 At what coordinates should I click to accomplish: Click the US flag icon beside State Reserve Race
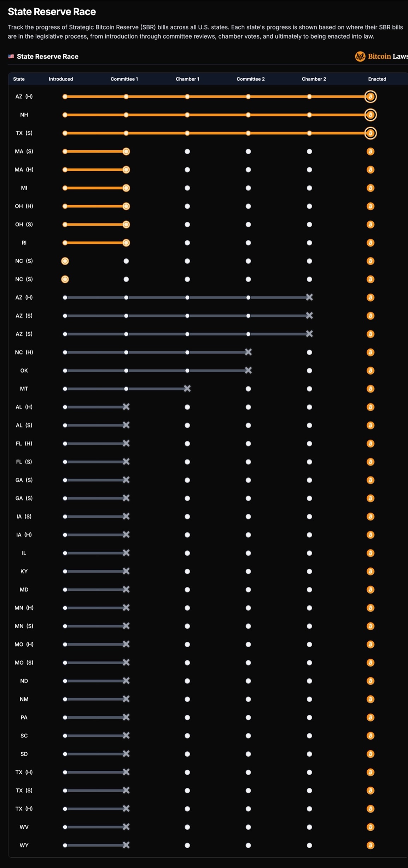point(11,56)
